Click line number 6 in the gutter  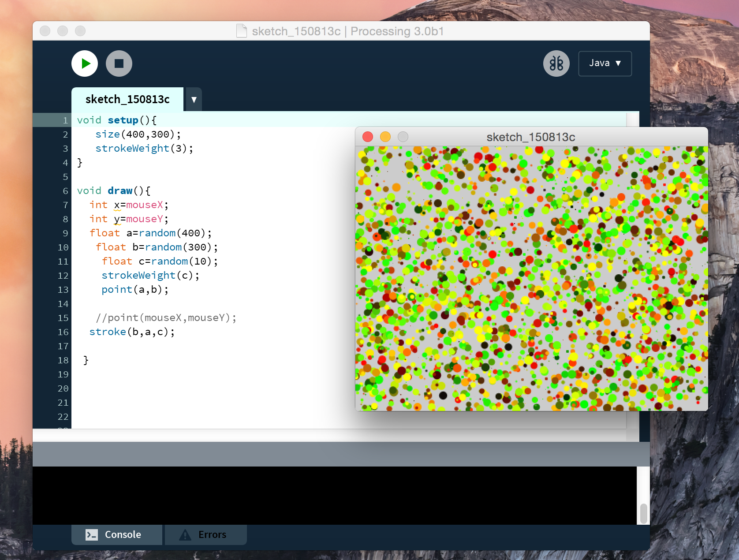pos(65,191)
